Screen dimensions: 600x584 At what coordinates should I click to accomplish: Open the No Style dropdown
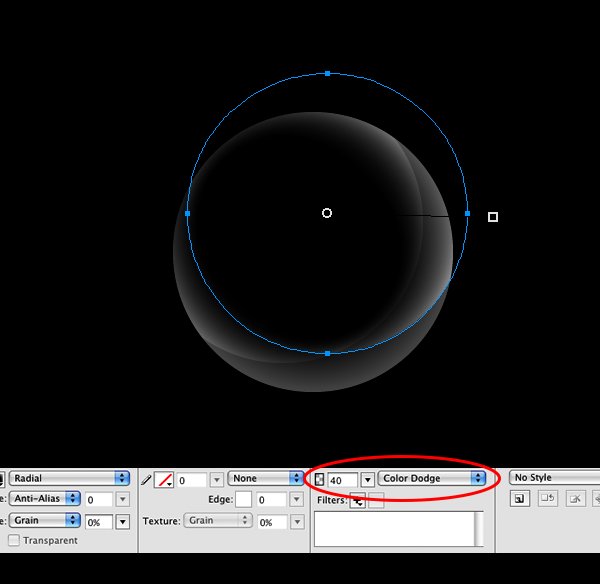(x=554, y=478)
